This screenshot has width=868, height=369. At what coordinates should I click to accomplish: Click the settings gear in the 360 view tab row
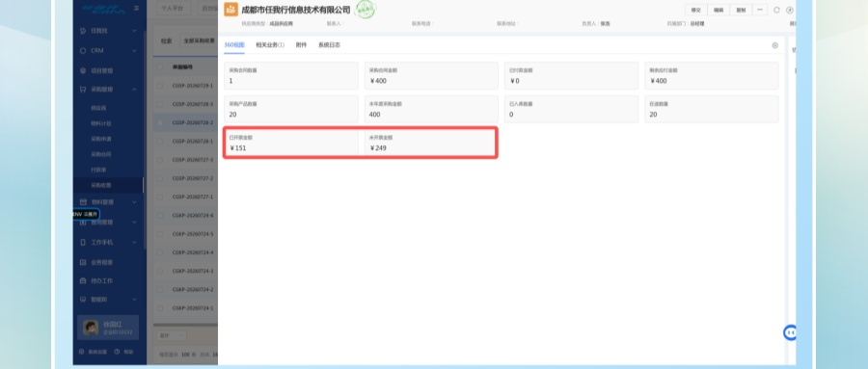[x=775, y=45]
